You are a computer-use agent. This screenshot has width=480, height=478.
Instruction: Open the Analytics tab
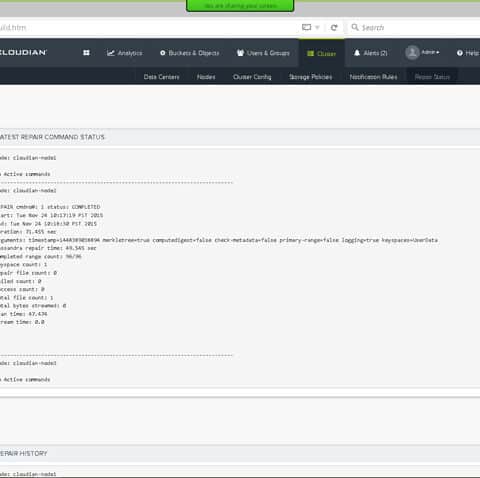click(125, 53)
